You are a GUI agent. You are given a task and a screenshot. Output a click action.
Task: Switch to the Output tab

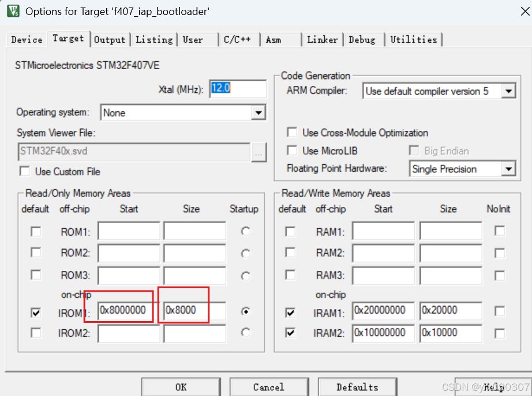point(110,40)
